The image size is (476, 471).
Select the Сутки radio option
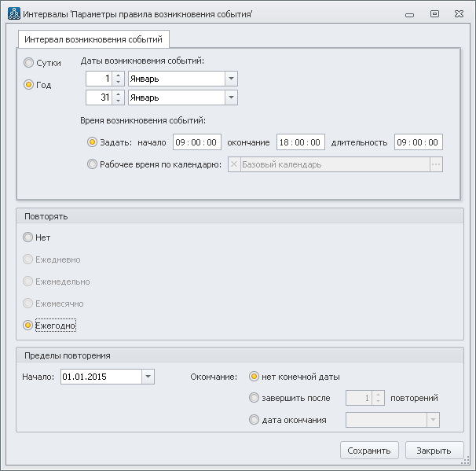coord(29,63)
